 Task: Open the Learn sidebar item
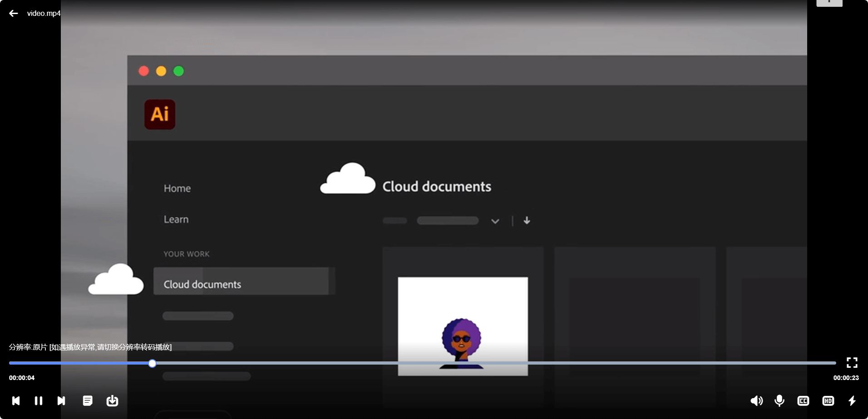pos(176,219)
